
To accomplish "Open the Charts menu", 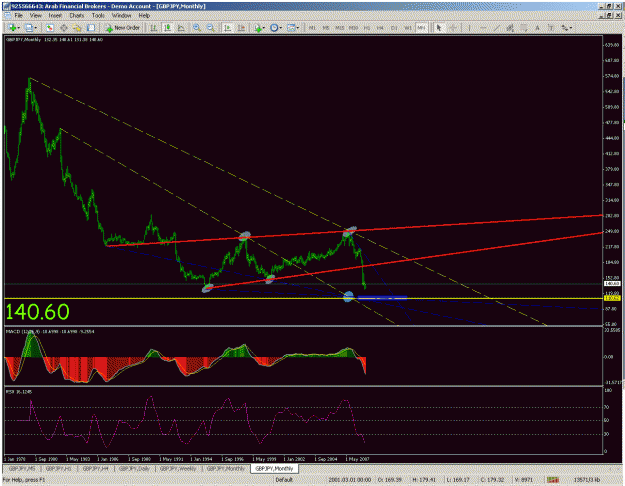I will click(x=77, y=16).
